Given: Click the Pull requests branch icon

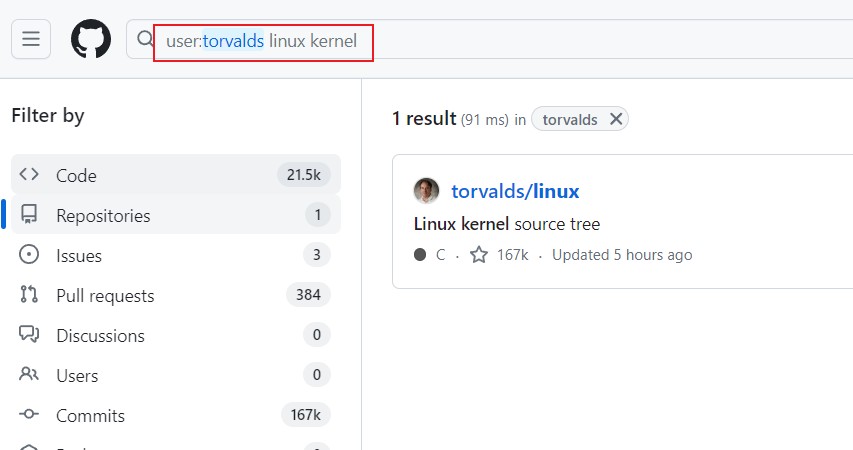Looking at the screenshot, I should [29, 294].
